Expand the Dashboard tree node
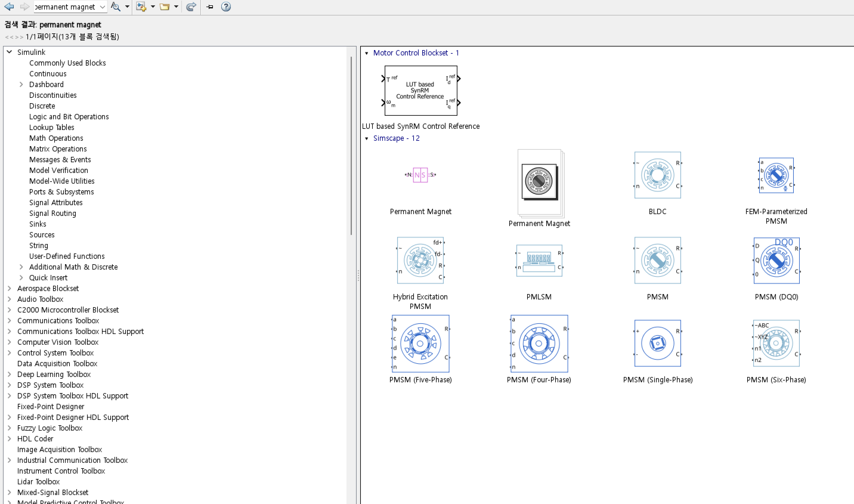 21,84
